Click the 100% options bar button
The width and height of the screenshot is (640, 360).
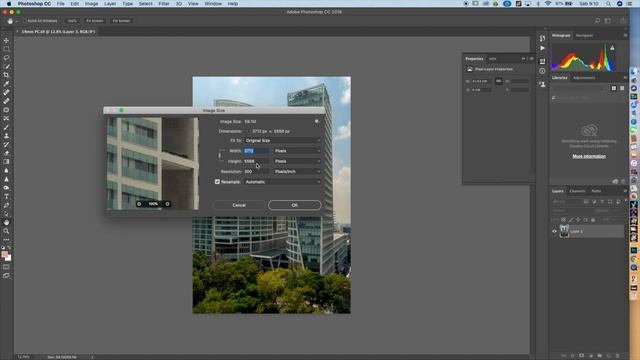coord(72,21)
